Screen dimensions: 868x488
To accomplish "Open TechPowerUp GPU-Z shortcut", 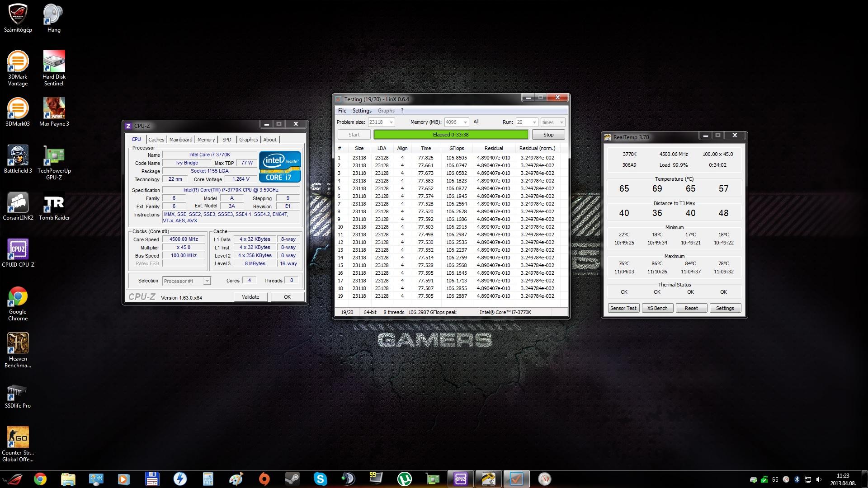I will point(54,162).
